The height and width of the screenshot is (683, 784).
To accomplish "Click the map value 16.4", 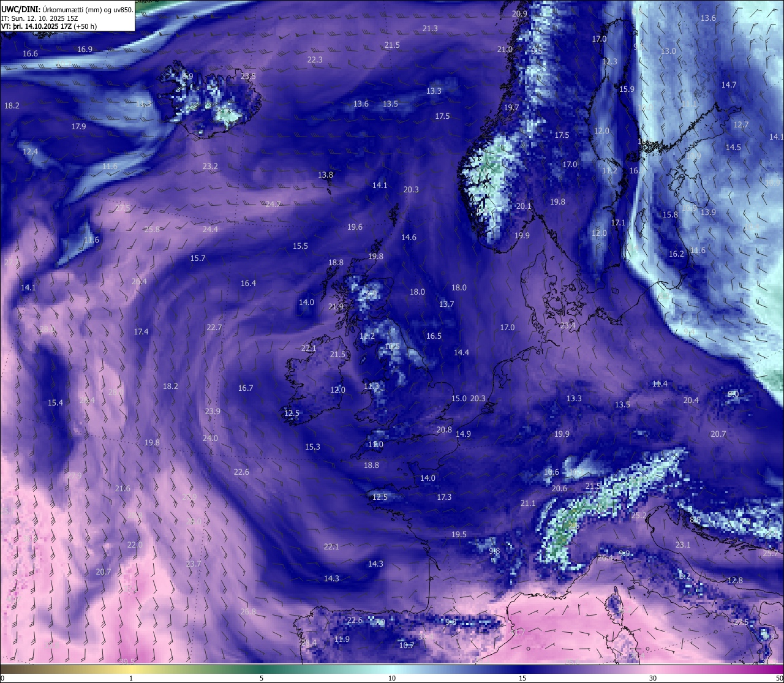I will (x=248, y=284).
